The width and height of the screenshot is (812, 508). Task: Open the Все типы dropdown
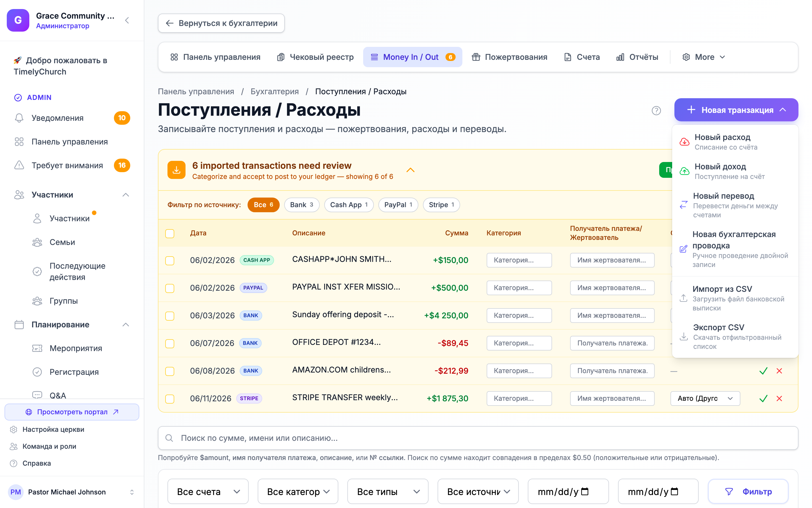point(388,492)
